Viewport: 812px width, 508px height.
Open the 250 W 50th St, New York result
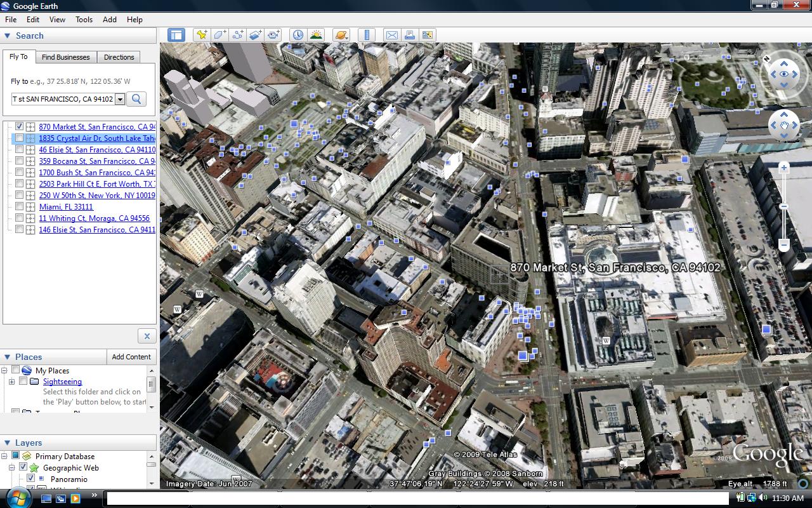[97, 195]
